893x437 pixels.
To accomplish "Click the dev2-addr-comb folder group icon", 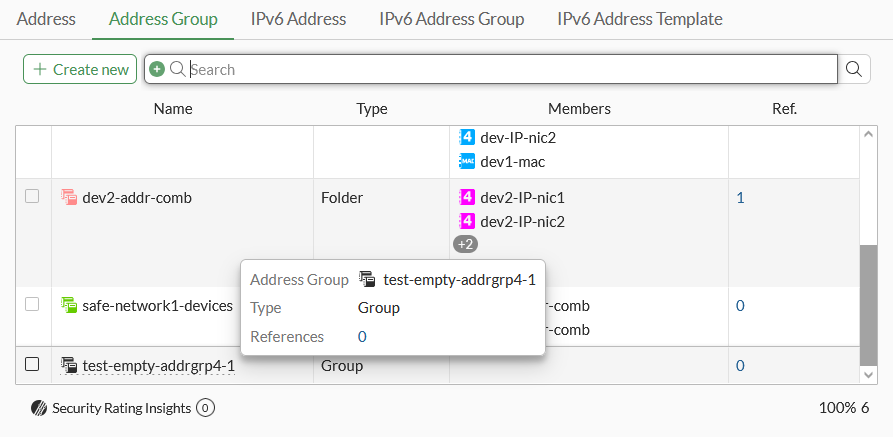I will 69,197.
